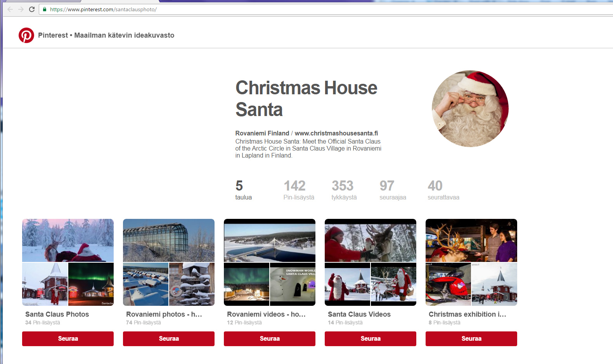Click the Santa with sleigh thumbnail in Santa Claus Videos
This screenshot has height=364, width=613.
[394, 284]
